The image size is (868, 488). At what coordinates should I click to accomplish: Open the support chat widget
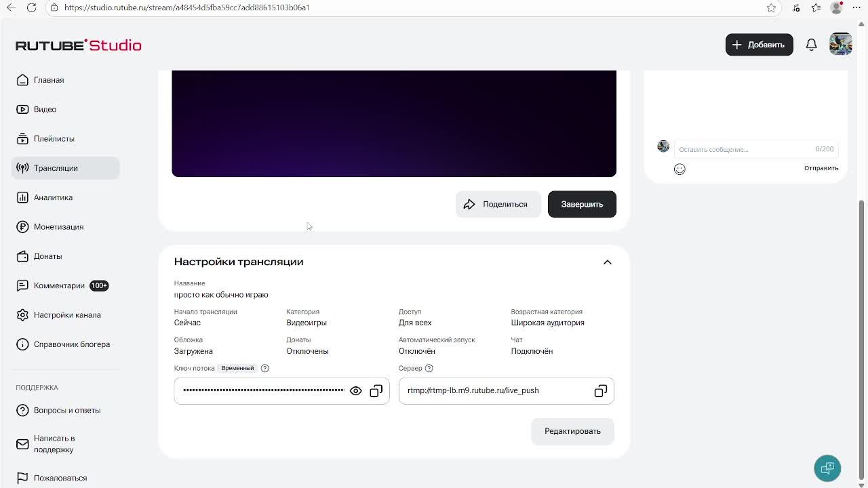pos(827,468)
